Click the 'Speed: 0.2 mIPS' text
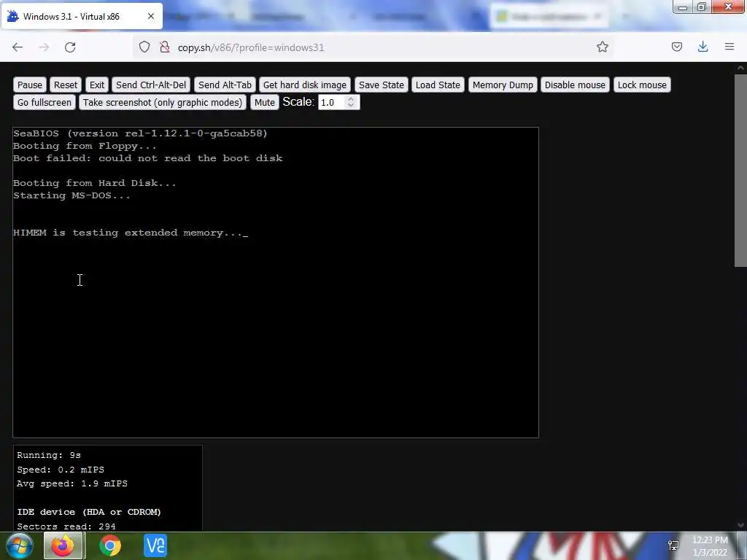 (61, 470)
